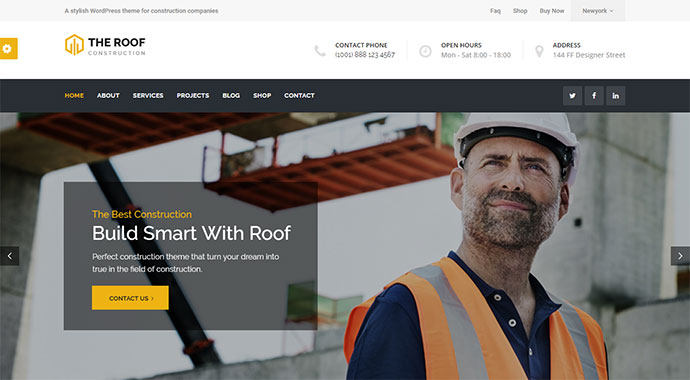Open the About menu item
Screen dimensions: 690x380
[x=108, y=95]
